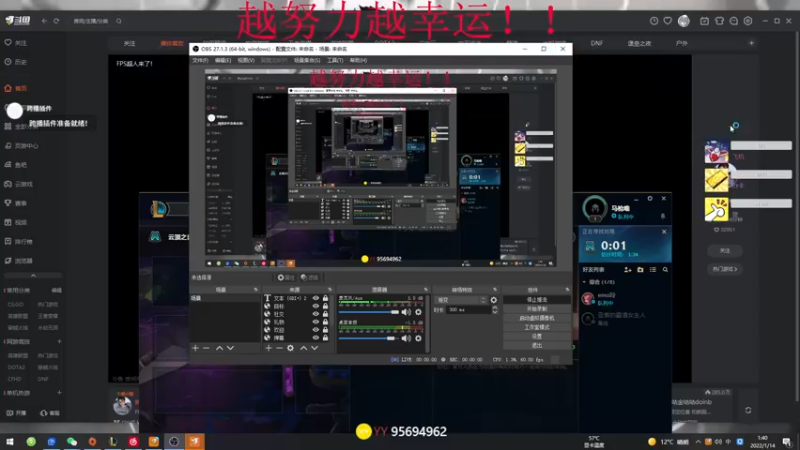This screenshot has height=450, width=800.
Task: Toggle visibility of 弹幕 source
Action: (316, 337)
